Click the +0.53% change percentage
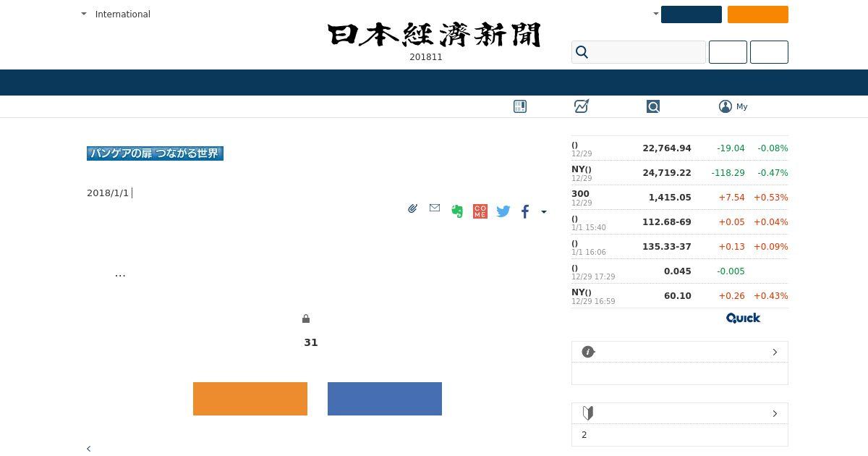The height and width of the screenshot is (456, 868). coord(771,198)
